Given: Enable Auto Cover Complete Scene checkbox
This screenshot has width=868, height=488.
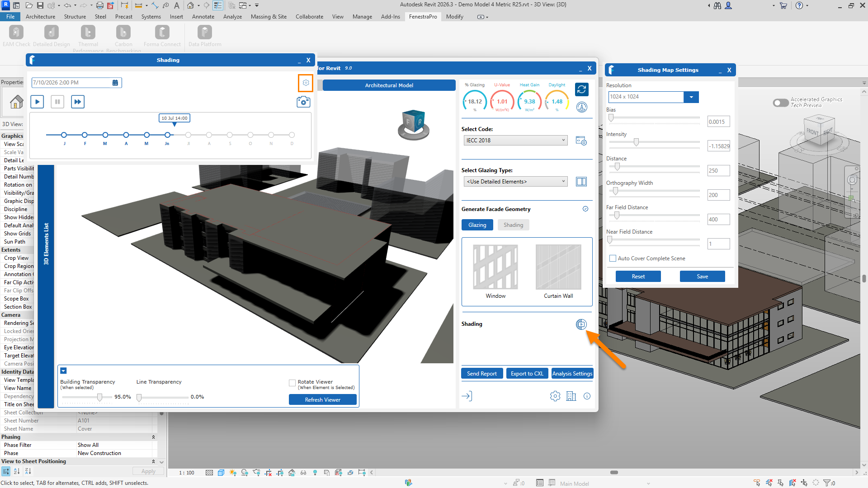Looking at the screenshot, I should point(613,258).
